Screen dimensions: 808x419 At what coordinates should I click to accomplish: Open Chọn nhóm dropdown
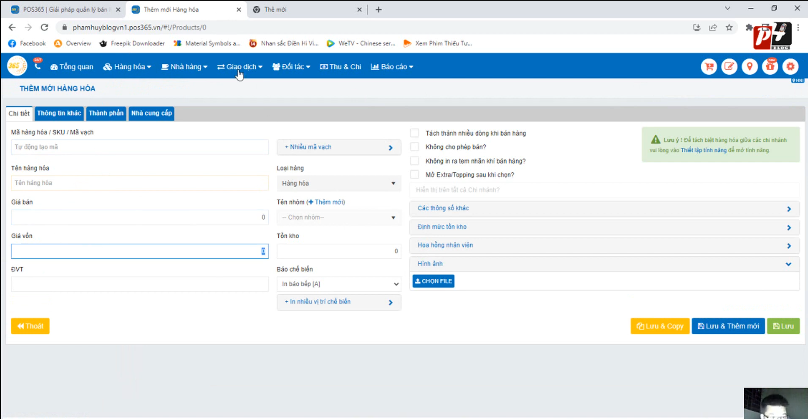tap(339, 217)
